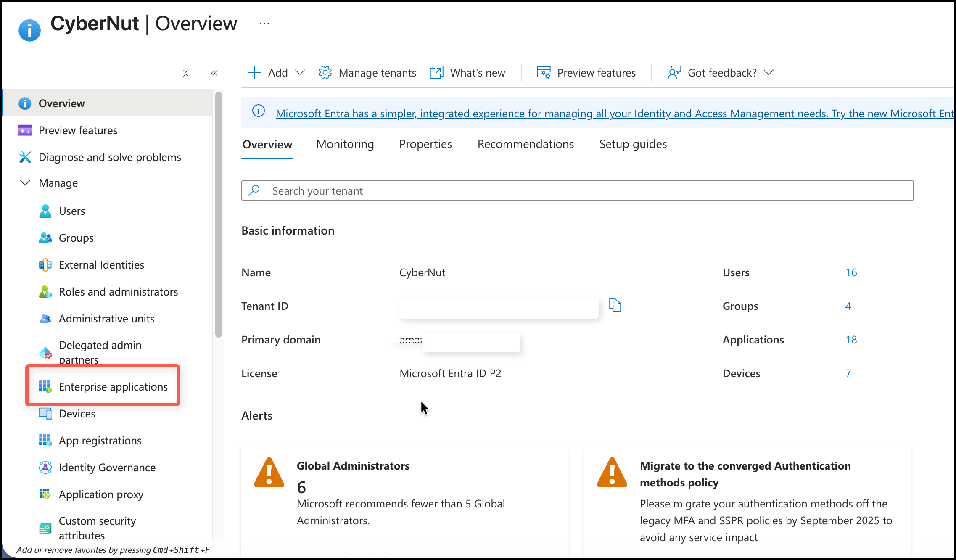Open Application proxy item
Image resolution: width=956 pixels, height=560 pixels.
click(101, 494)
